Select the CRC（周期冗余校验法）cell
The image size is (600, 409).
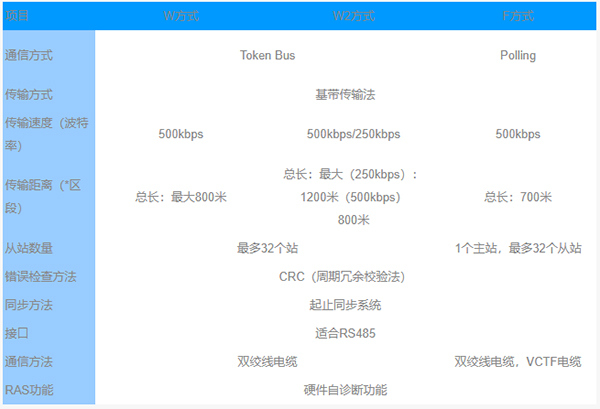(x=345, y=276)
